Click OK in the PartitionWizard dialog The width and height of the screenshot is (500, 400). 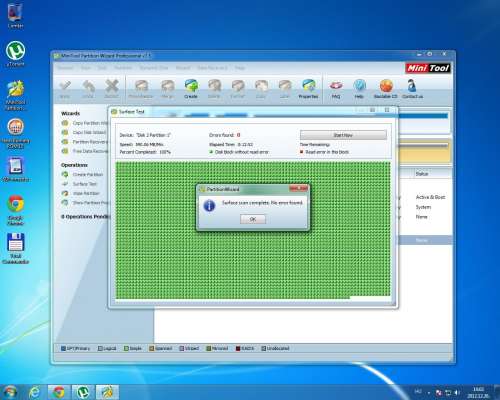pos(253,219)
